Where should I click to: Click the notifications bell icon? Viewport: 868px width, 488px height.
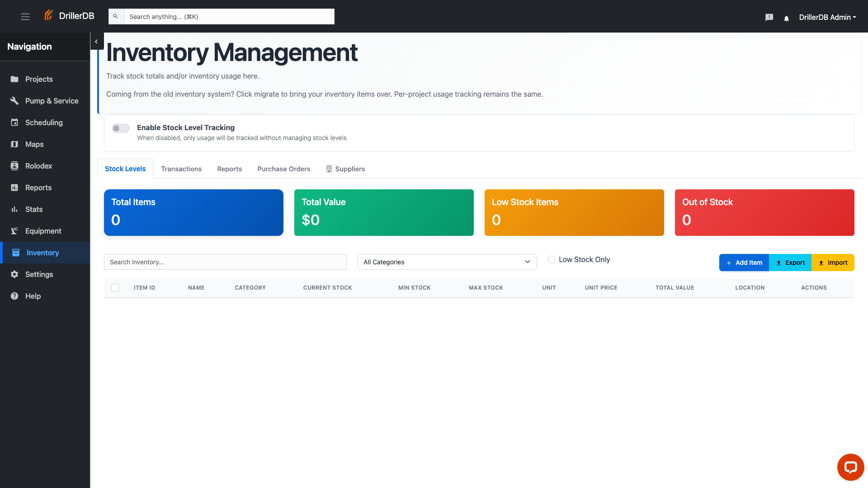point(787,18)
